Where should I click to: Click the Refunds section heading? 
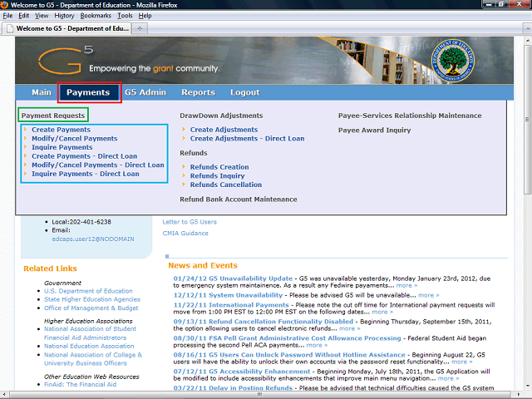[x=194, y=153]
